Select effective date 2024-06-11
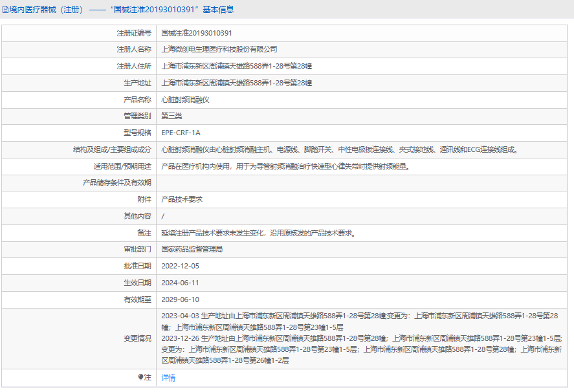 coord(180,283)
